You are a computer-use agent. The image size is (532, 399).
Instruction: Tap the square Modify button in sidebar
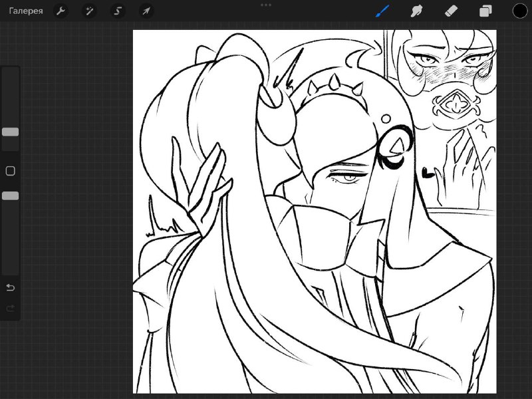[x=11, y=171]
